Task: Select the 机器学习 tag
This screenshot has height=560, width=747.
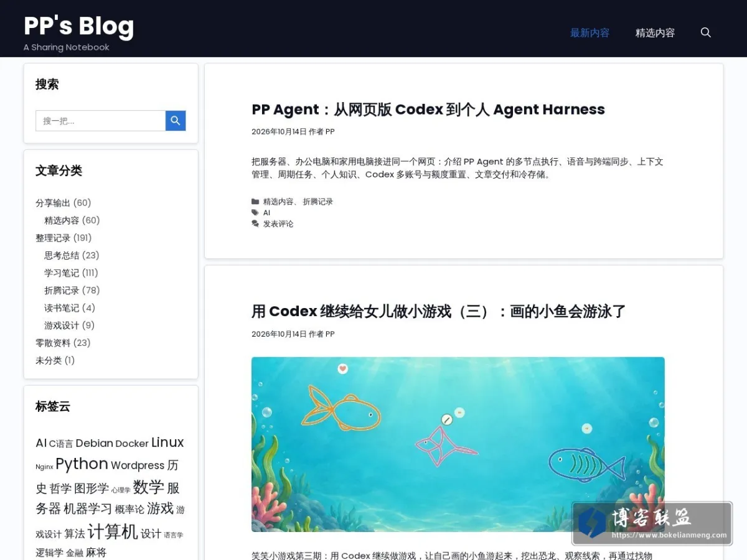Action: click(x=88, y=509)
